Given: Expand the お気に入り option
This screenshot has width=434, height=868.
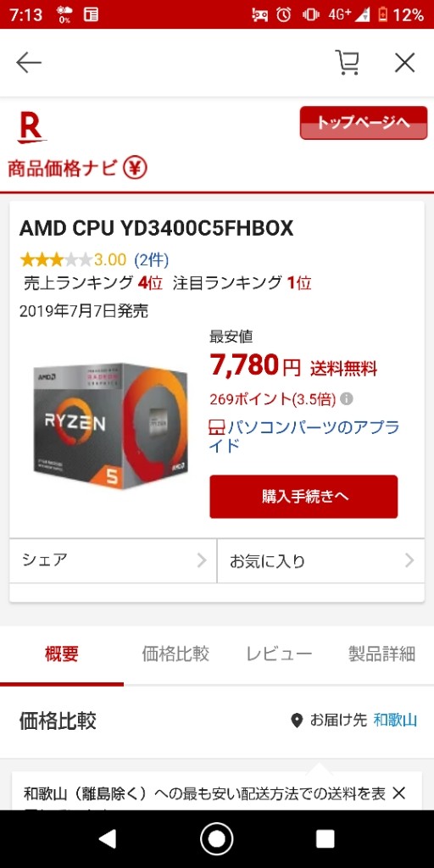Looking at the screenshot, I should coord(321,561).
